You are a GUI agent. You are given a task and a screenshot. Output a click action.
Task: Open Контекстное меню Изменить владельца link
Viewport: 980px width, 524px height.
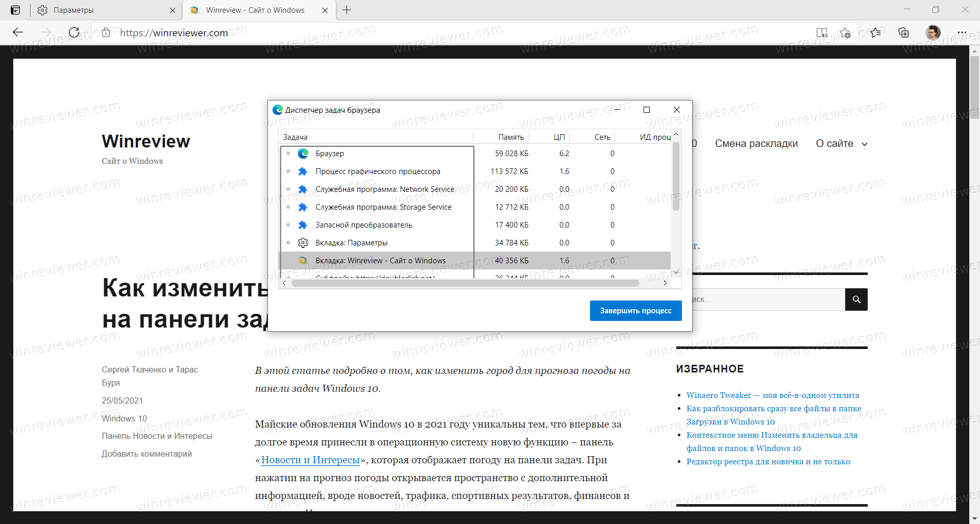(x=772, y=442)
